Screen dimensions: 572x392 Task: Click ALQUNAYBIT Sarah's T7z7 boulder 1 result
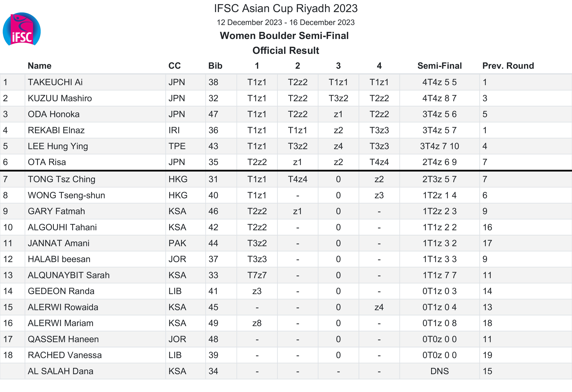coord(257,275)
